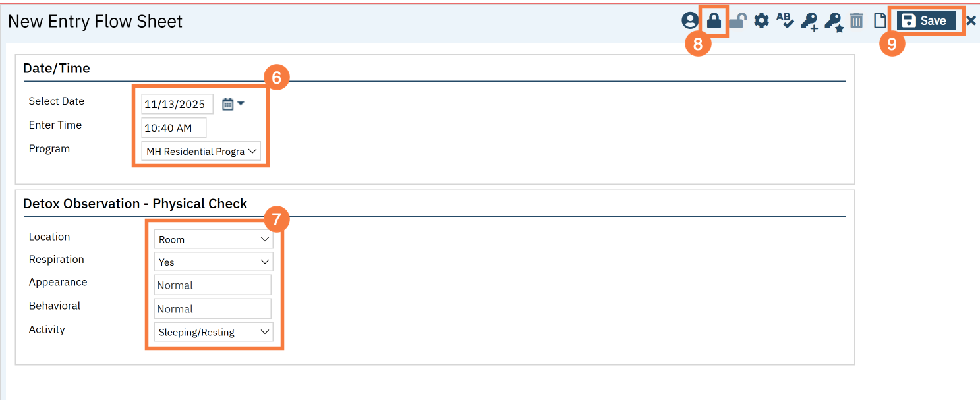Click the closed lock icon

point(714,21)
